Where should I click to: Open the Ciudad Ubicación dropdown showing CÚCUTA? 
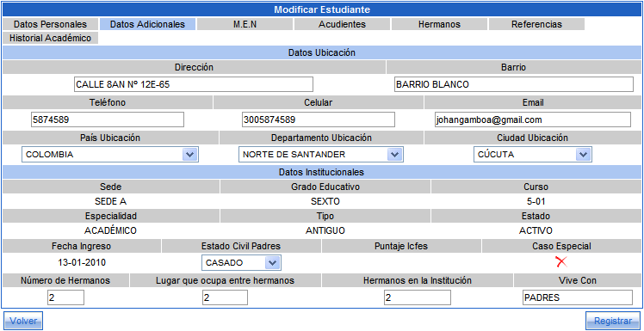click(x=533, y=155)
